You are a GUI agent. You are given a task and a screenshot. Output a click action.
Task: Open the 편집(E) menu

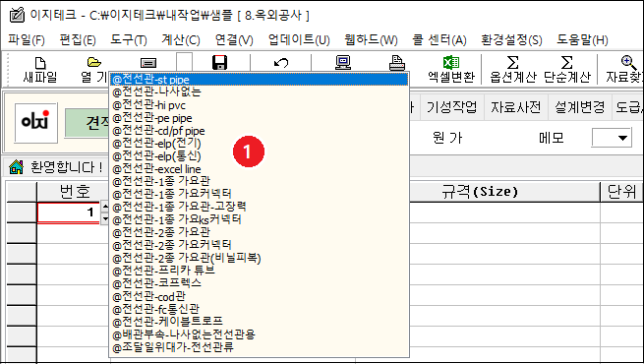(78, 40)
